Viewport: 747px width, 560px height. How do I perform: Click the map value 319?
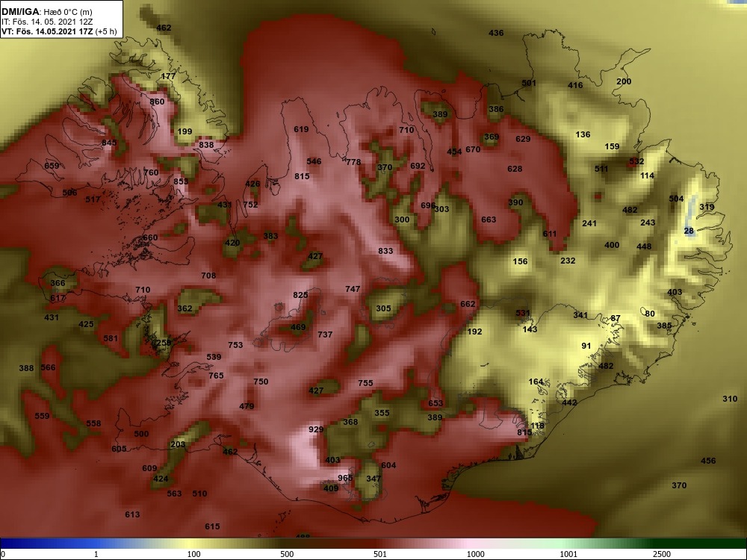[x=707, y=207]
